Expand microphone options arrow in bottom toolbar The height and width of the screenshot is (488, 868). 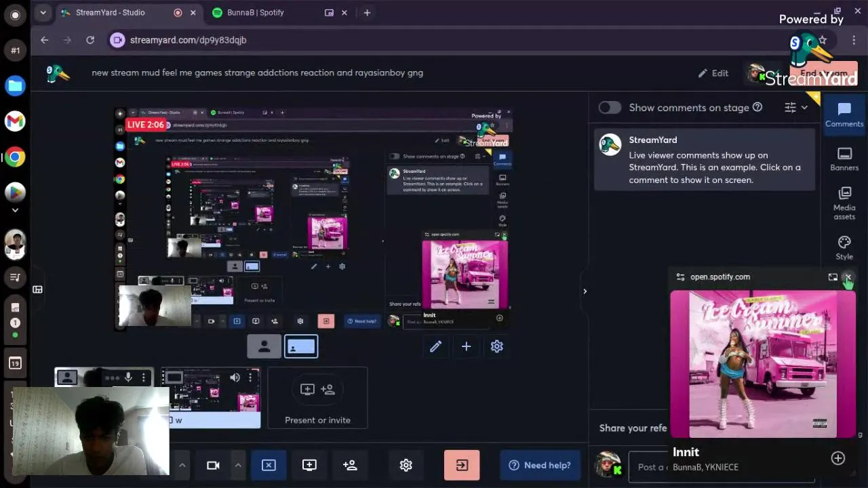pyautogui.click(x=182, y=465)
